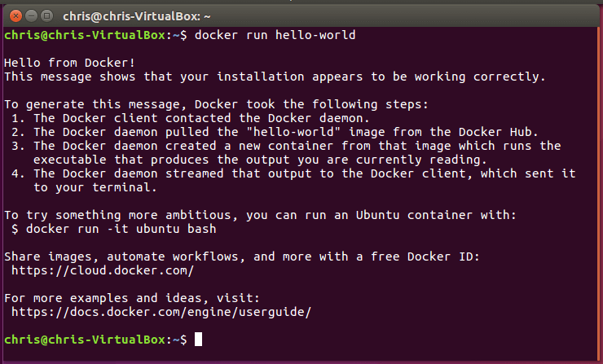The height and width of the screenshot is (364, 603).
Task: Click 'To try something more ambitious' line
Action: click(260, 215)
